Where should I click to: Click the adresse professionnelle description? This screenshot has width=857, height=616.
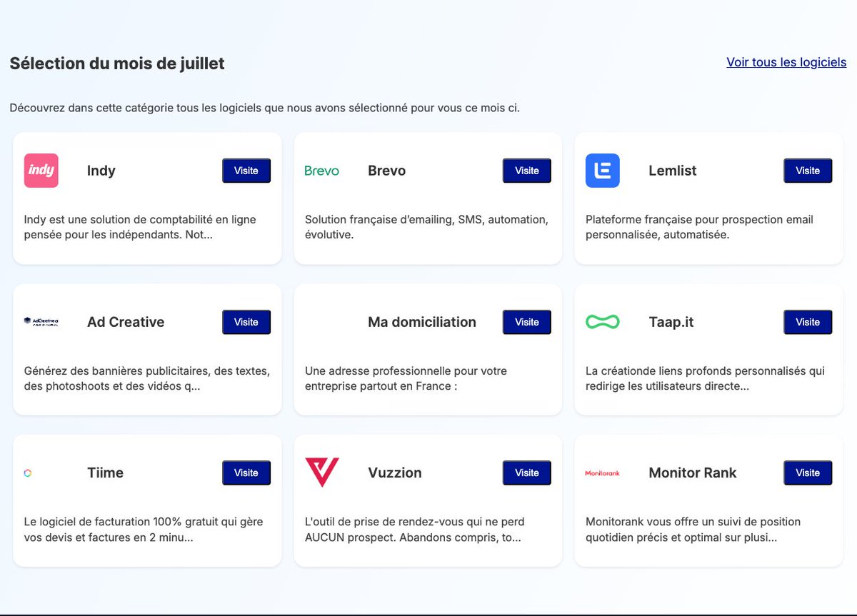pos(406,378)
